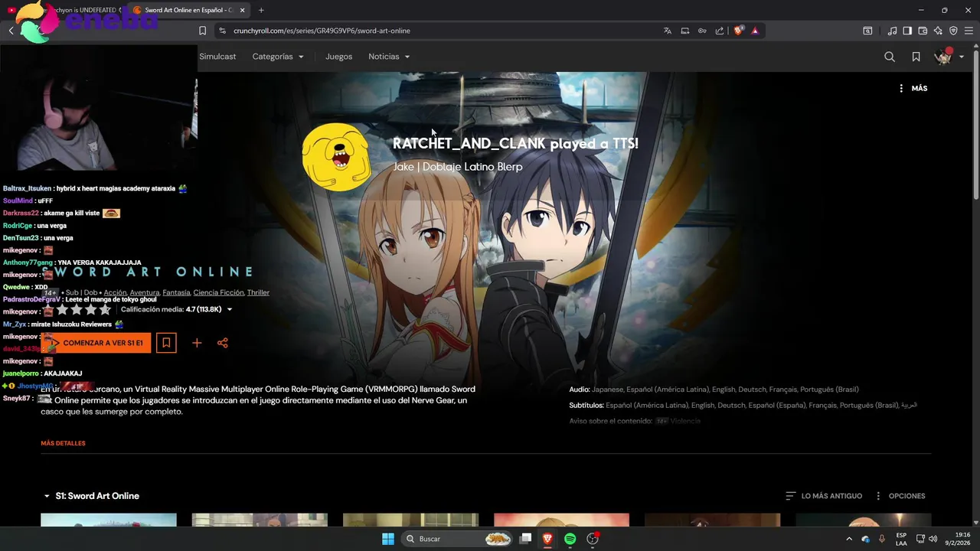Close the Sword Art Online browser tab
The height and width of the screenshot is (551, 980).
click(242, 10)
